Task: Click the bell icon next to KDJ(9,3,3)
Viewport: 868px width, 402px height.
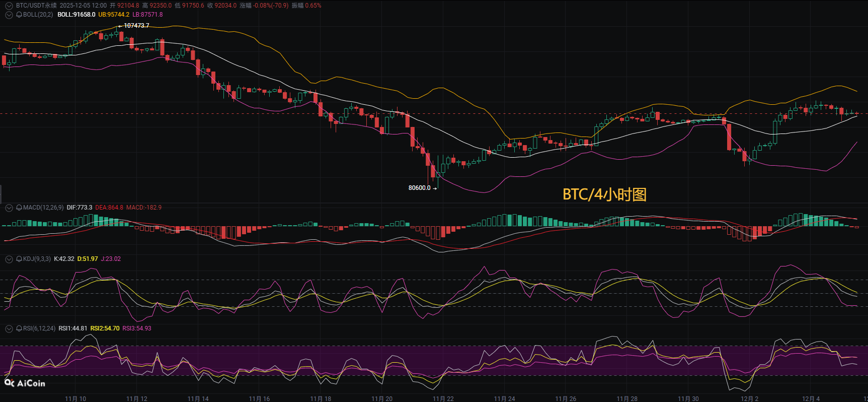Action: (x=19, y=259)
